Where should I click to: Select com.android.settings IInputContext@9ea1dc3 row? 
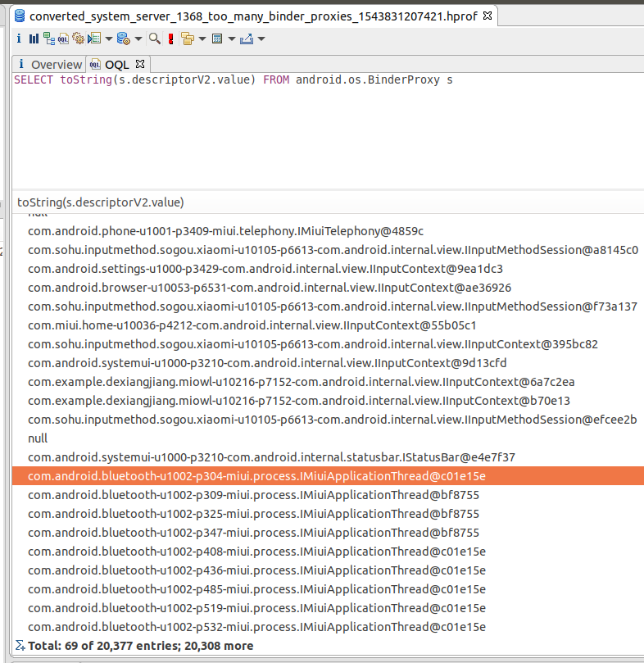click(x=328, y=269)
